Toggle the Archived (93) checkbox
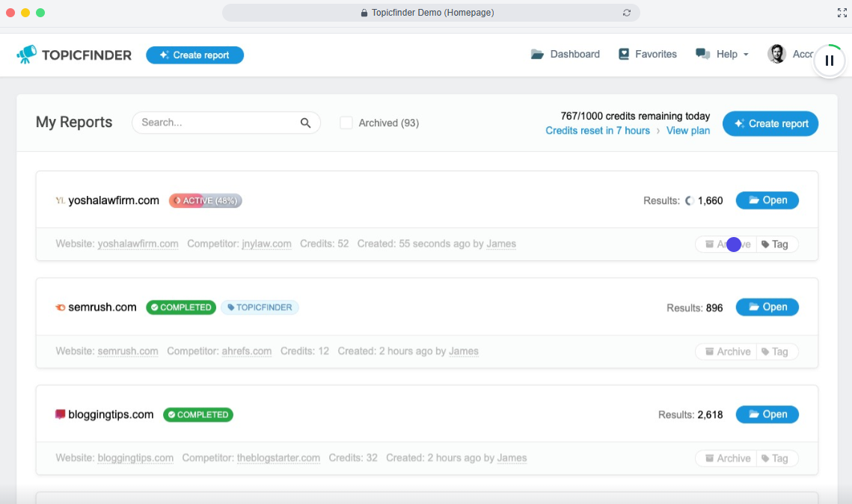 point(346,123)
